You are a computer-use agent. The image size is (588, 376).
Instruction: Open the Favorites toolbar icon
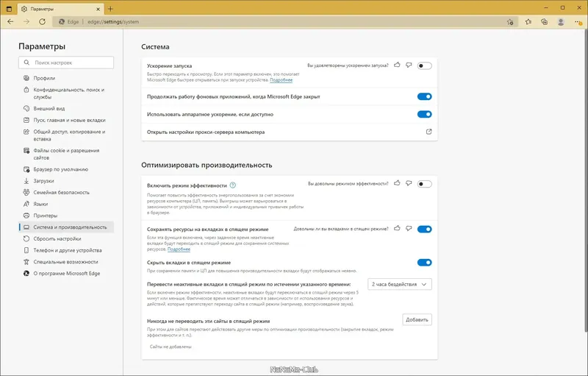[x=528, y=22]
